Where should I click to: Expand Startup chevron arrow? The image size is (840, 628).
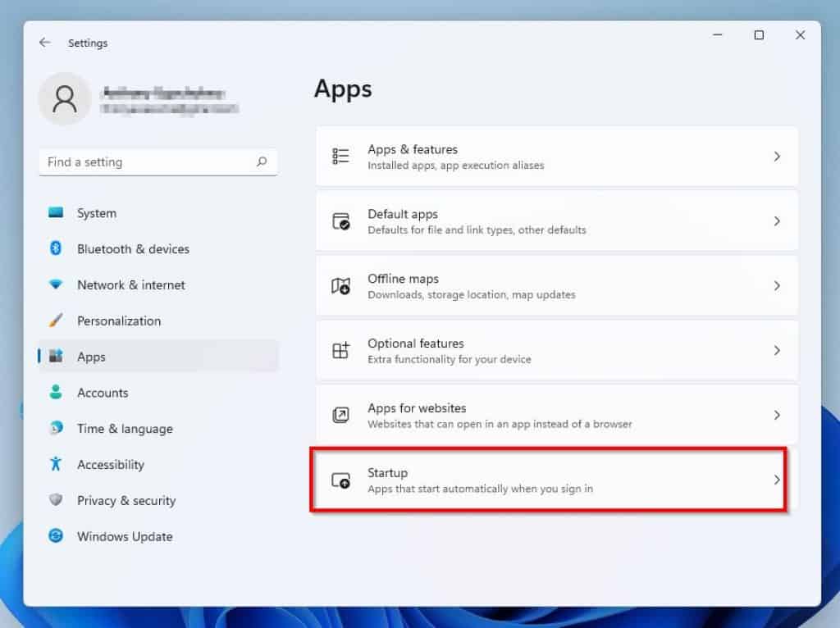click(x=777, y=480)
